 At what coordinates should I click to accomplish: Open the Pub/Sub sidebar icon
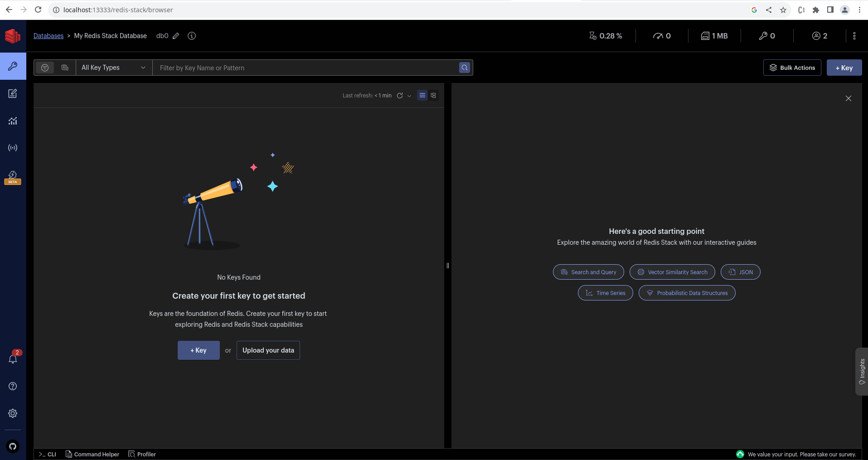pyautogui.click(x=13, y=148)
